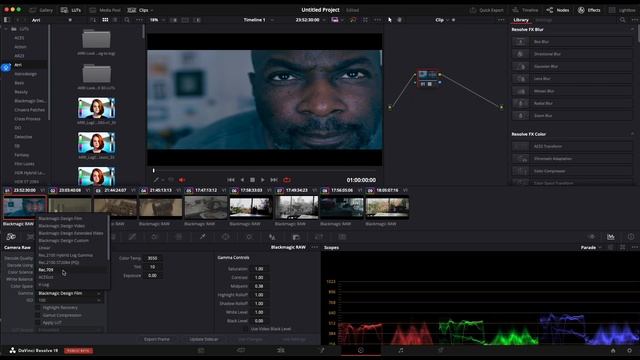
Task: Open the Power Window palette
Action: [x=225, y=237]
